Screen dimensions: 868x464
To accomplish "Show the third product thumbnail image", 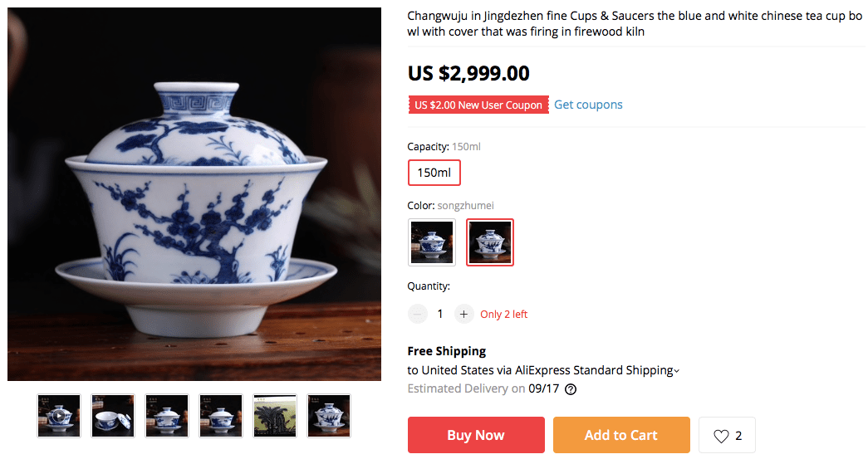I will 167,415.
